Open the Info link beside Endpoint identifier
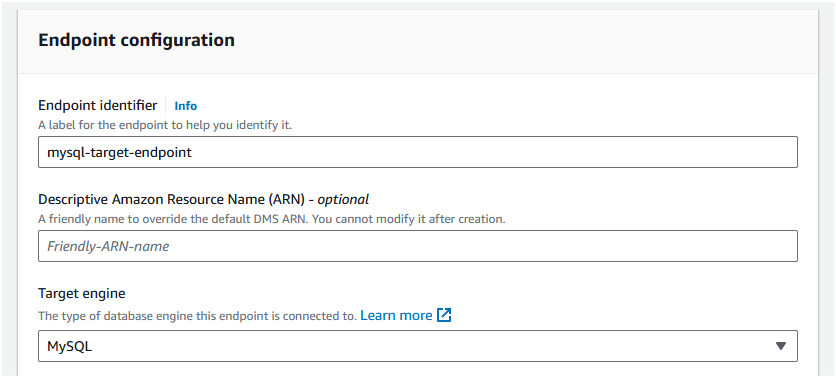 (x=186, y=106)
